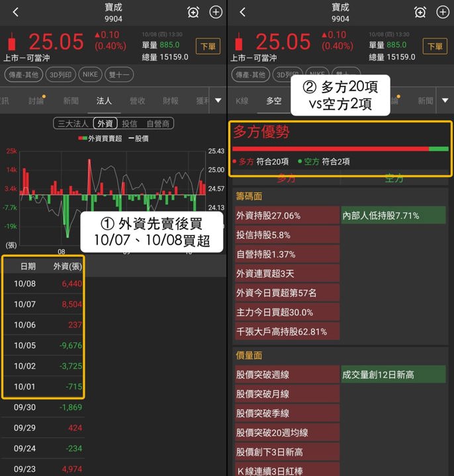This screenshot has width=454, height=476.
Task: Go back using left panel back arrow
Action: (15, 12)
